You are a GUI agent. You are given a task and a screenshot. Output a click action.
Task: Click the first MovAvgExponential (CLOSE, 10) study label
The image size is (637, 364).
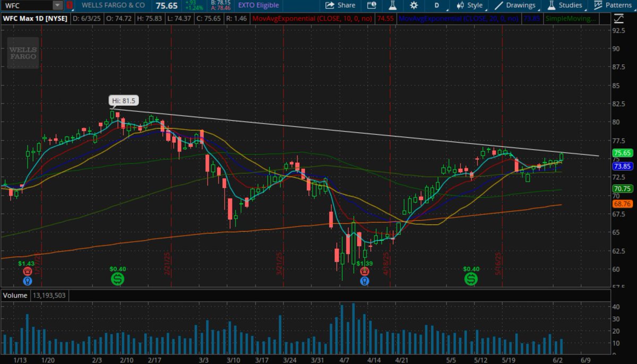click(x=312, y=18)
